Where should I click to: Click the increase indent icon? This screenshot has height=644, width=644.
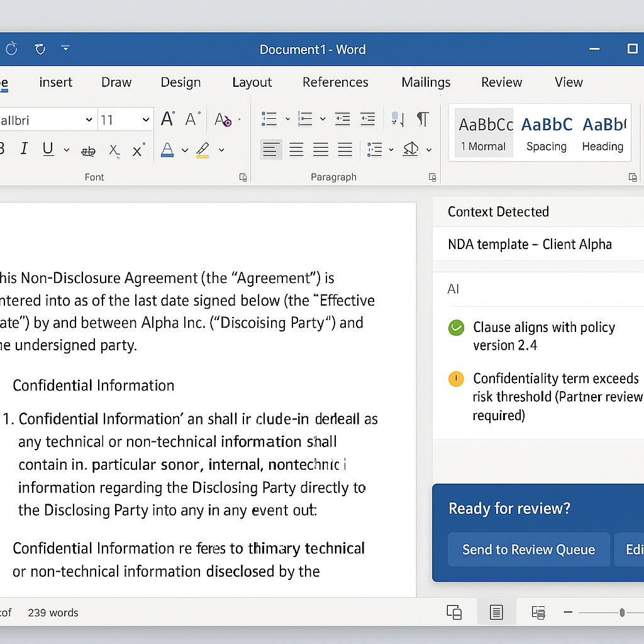(367, 119)
